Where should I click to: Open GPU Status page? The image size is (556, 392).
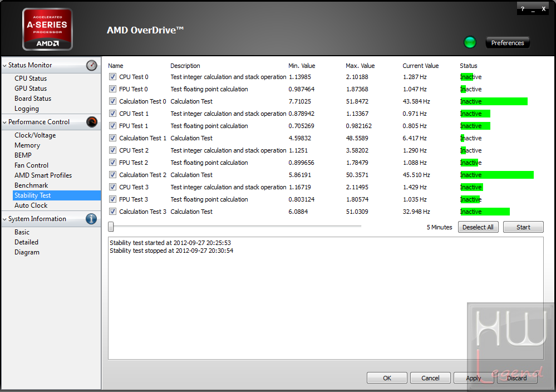click(x=31, y=89)
